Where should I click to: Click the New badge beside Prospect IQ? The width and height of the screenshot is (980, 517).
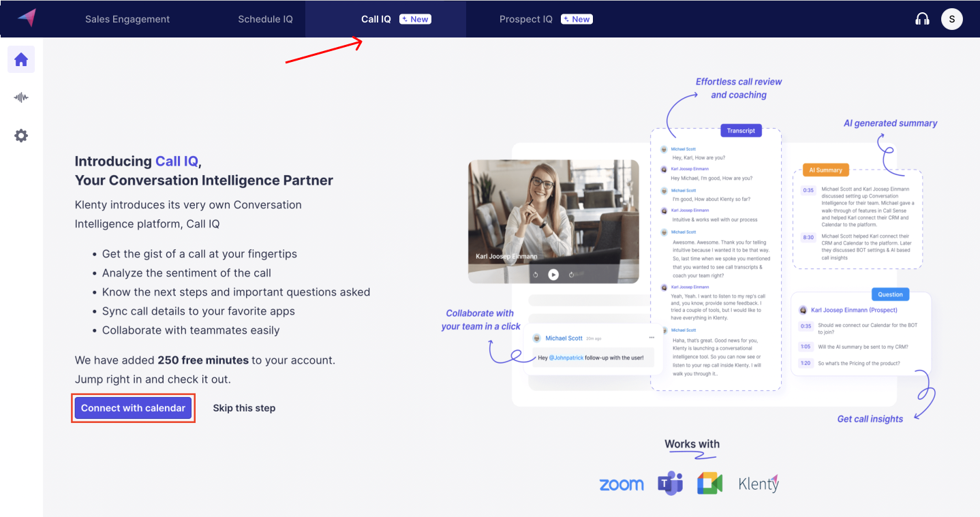coord(577,19)
